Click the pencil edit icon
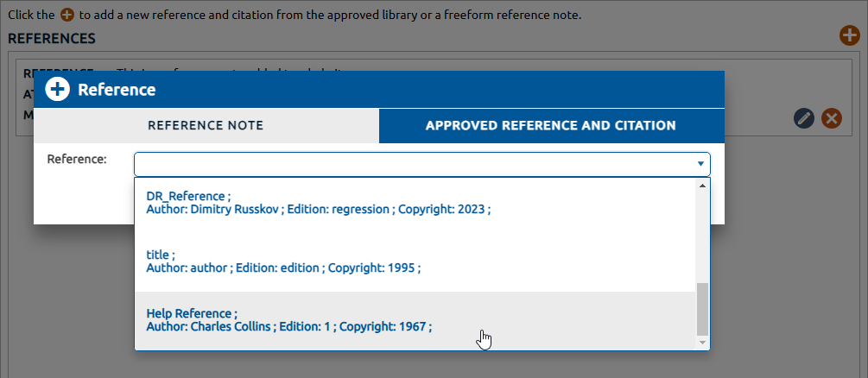The height and width of the screenshot is (378, 868). click(x=804, y=118)
